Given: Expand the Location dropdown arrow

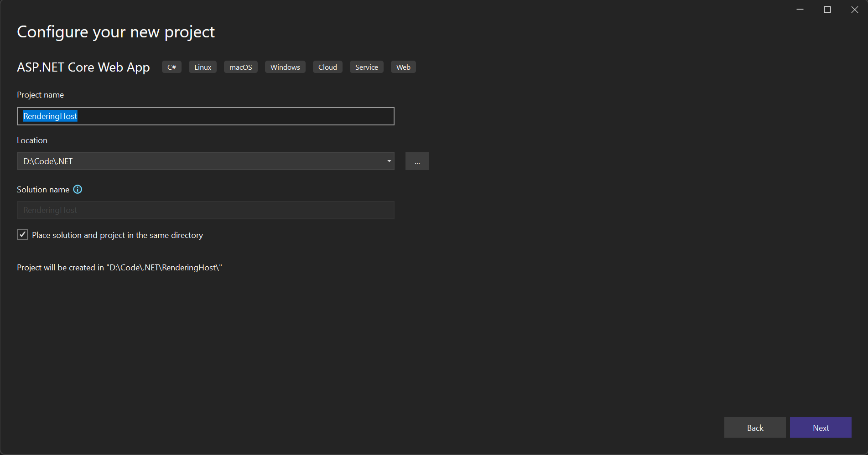Looking at the screenshot, I should coord(389,161).
